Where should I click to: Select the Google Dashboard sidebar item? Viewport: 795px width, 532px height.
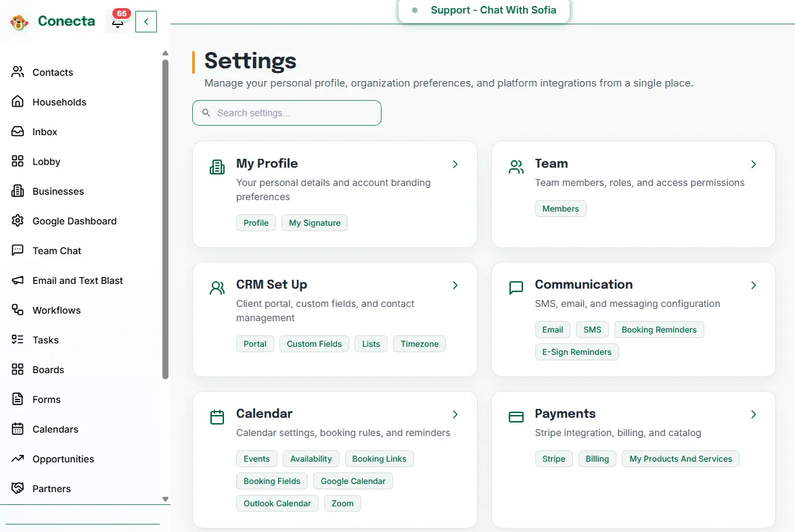point(74,221)
